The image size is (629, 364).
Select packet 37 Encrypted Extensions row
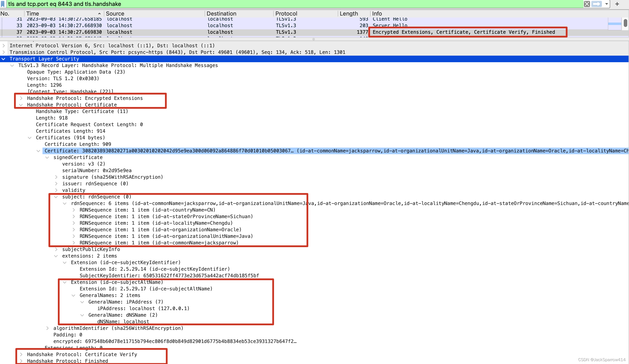point(304,32)
